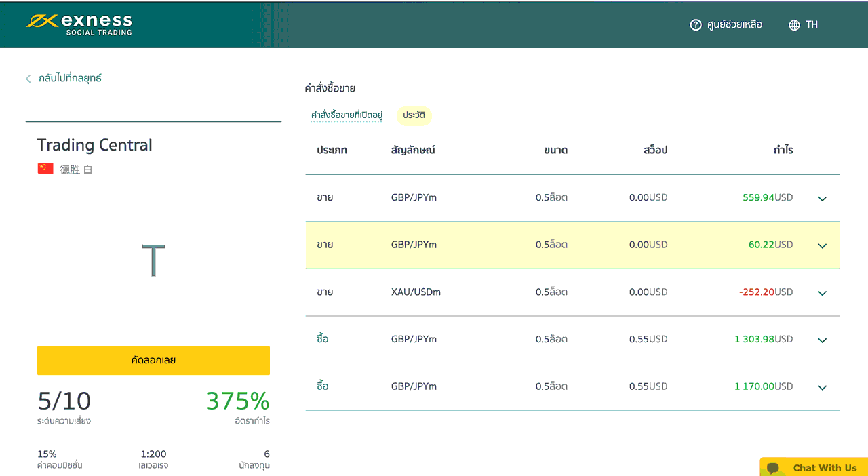868x476 pixels.
Task: Switch to the คำสั่งซื้อขายที่เปิดอยู่ tab
Action: (347, 115)
